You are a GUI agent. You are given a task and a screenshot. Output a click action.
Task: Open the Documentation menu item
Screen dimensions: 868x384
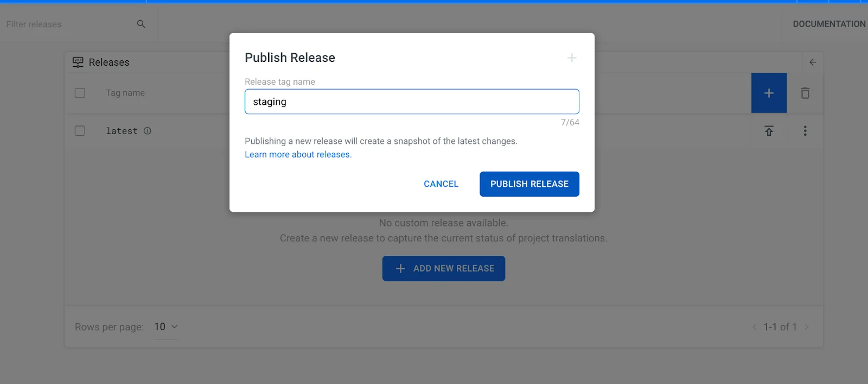828,24
